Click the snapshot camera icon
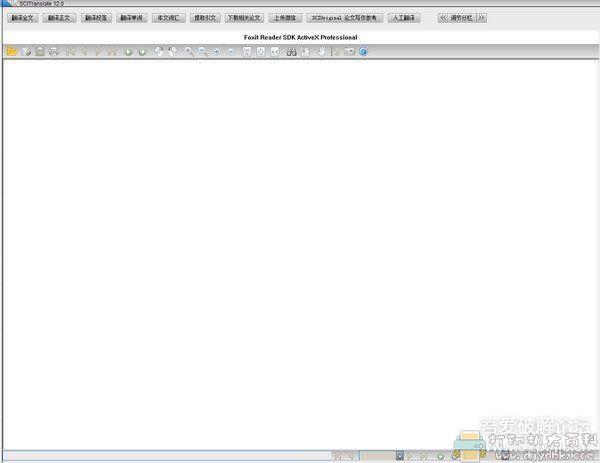The image size is (600, 463). coord(349,52)
